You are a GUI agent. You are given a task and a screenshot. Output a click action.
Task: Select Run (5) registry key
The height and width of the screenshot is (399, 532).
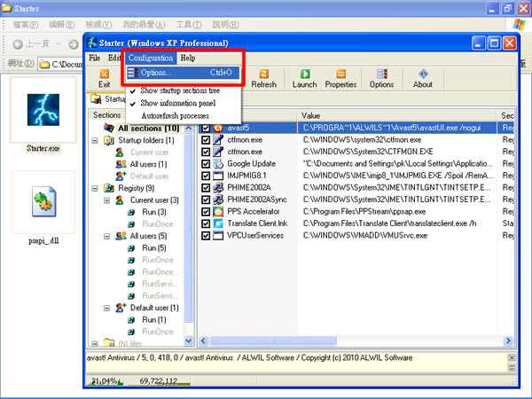coord(154,248)
